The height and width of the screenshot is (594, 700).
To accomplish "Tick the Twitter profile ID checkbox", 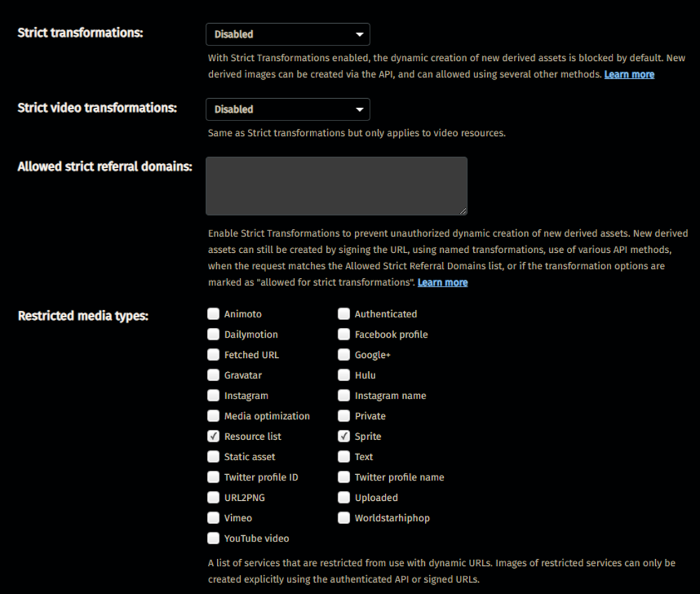I will 213,477.
